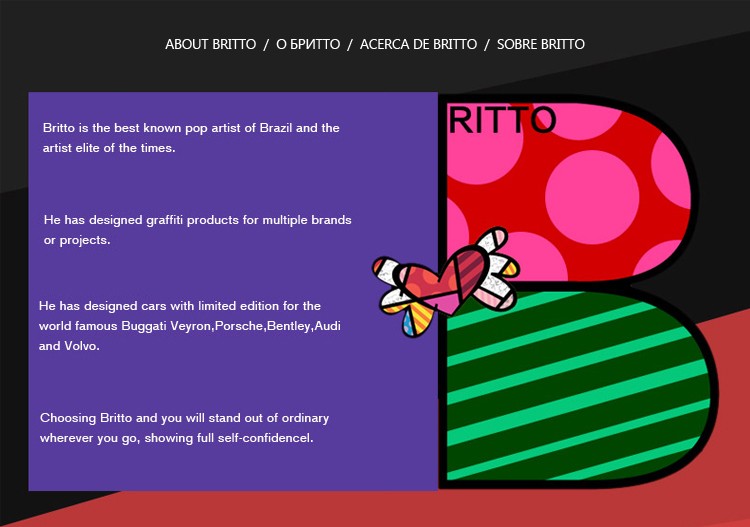750x527 pixels.
Task: Click paragraph about Buggati Veyron, Porsche, Bentley
Action: point(190,326)
